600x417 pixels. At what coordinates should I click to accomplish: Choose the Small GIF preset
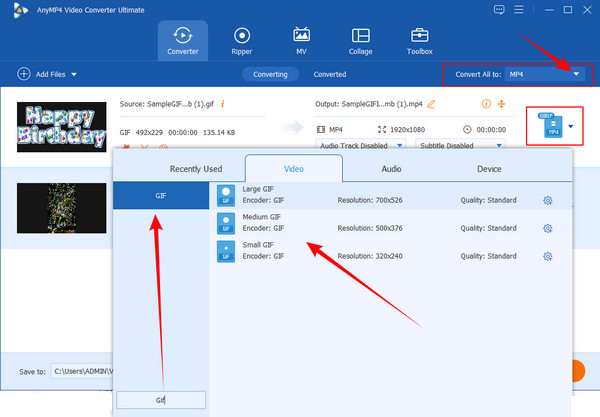point(390,251)
